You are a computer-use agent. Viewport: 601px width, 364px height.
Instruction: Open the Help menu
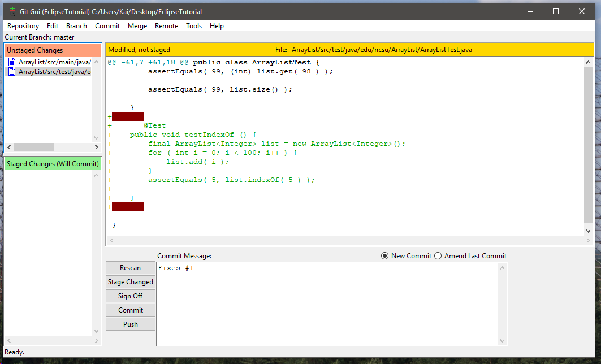click(x=217, y=26)
